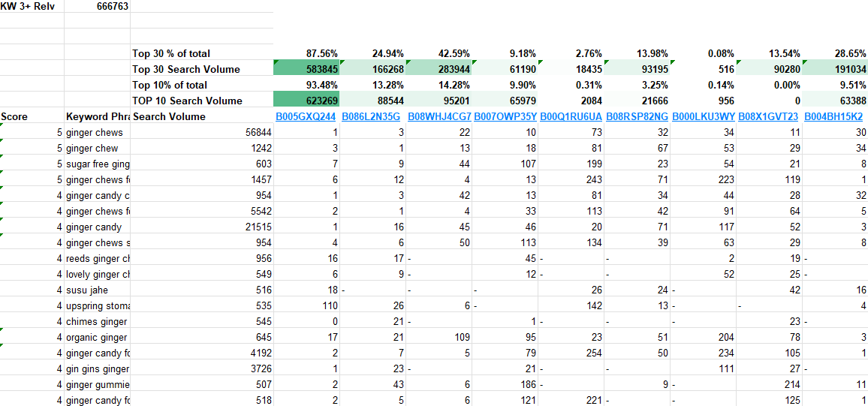Select the ginger chews keyword cell
868x406 pixels.
pyautogui.click(x=98, y=133)
